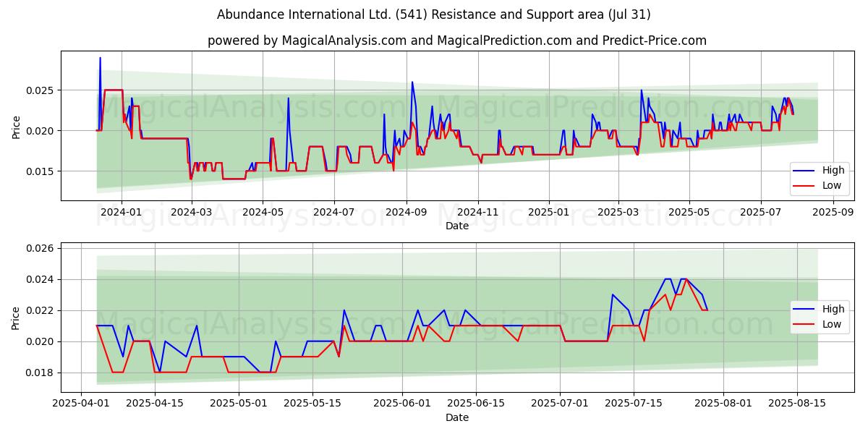
Task: Click the '2024-09' tick label
Action: (406, 212)
